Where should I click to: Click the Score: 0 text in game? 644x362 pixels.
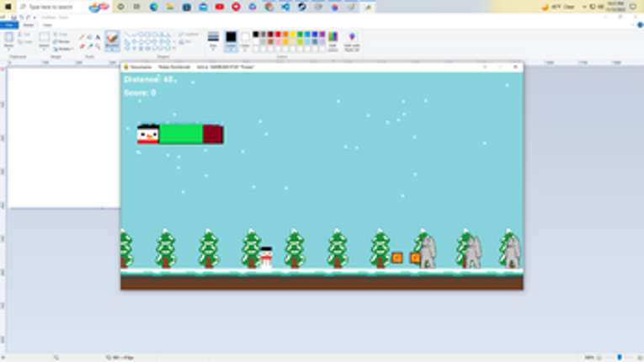(x=140, y=93)
